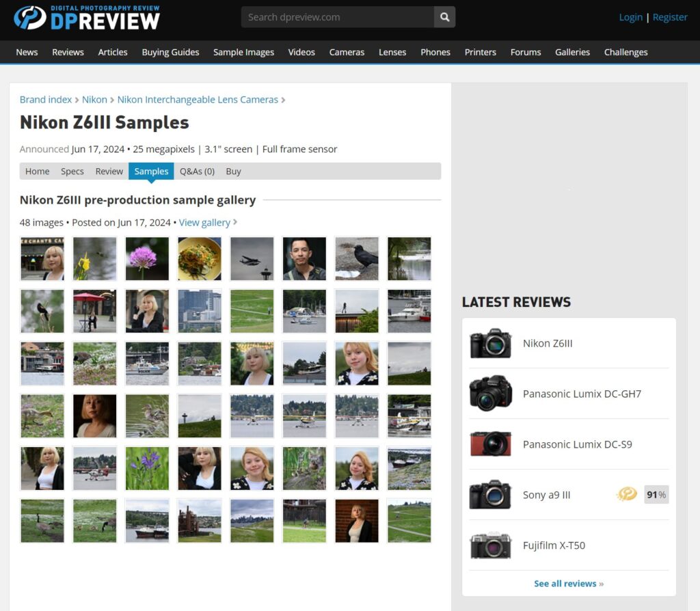The image size is (700, 611).
Task: Click the Nikon Z6III camera icon
Action: coord(490,343)
